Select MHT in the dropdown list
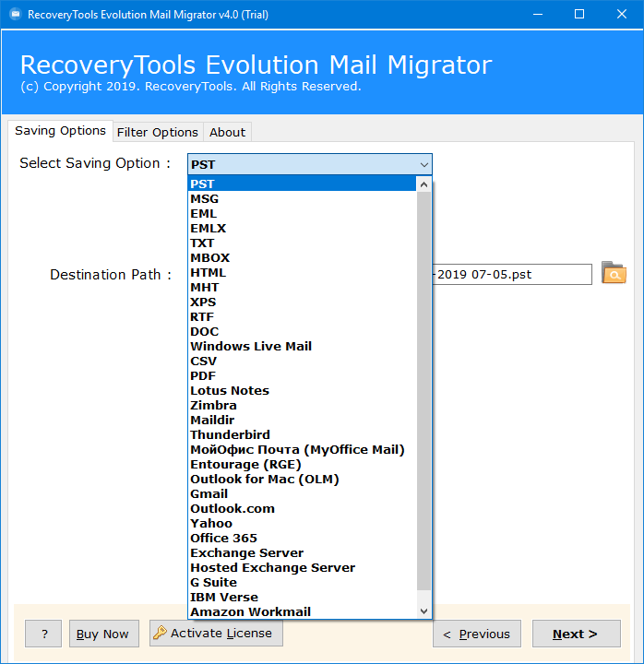Image resolution: width=644 pixels, height=664 pixels. [302, 288]
